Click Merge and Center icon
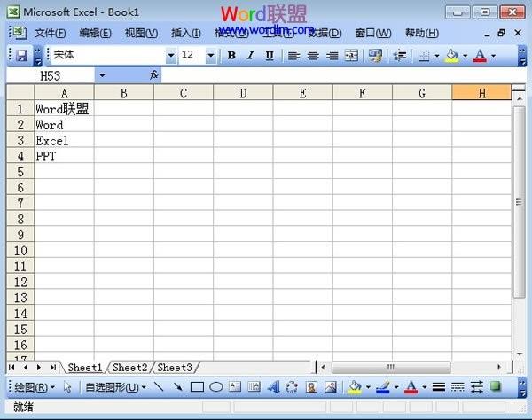The height and width of the screenshot is (420, 532). click(x=351, y=55)
